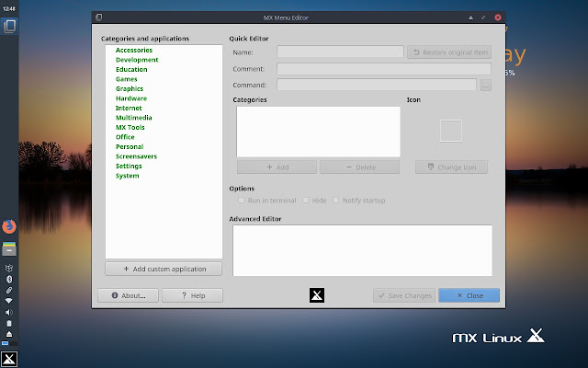The height and width of the screenshot is (368, 588).
Task: Open the battery status tray icon
Action: click(x=9, y=323)
